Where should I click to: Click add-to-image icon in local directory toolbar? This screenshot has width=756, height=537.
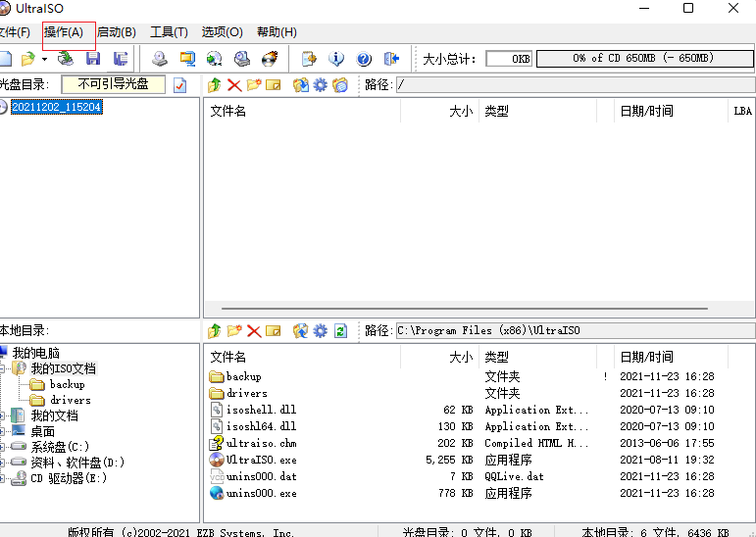pos(301,331)
